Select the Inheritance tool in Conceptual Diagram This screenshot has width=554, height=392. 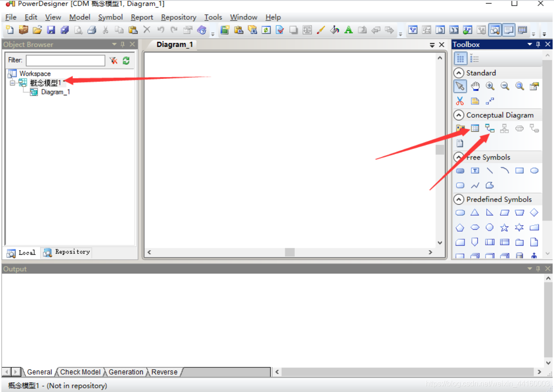click(x=504, y=128)
